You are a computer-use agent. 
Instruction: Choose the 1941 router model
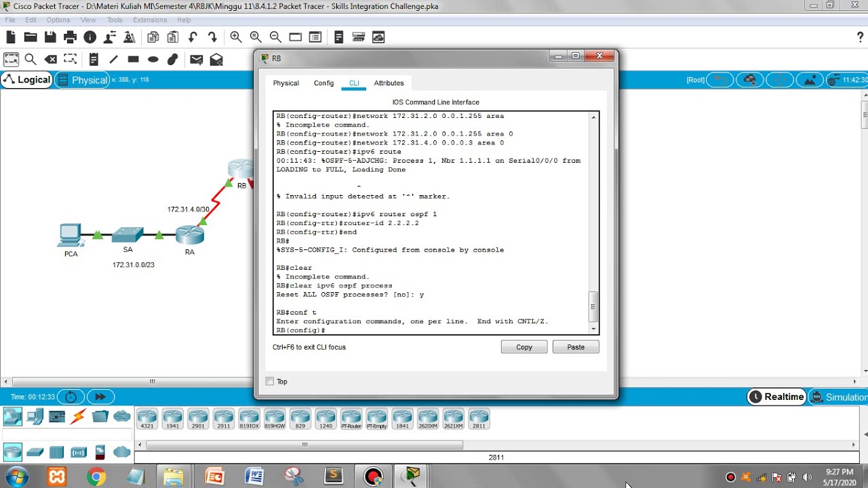pos(173,419)
